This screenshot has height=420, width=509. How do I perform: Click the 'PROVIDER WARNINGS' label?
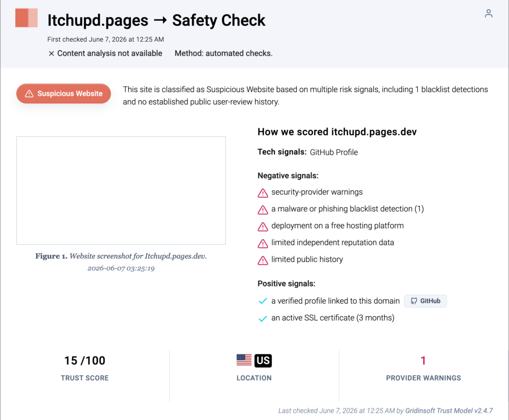click(424, 378)
